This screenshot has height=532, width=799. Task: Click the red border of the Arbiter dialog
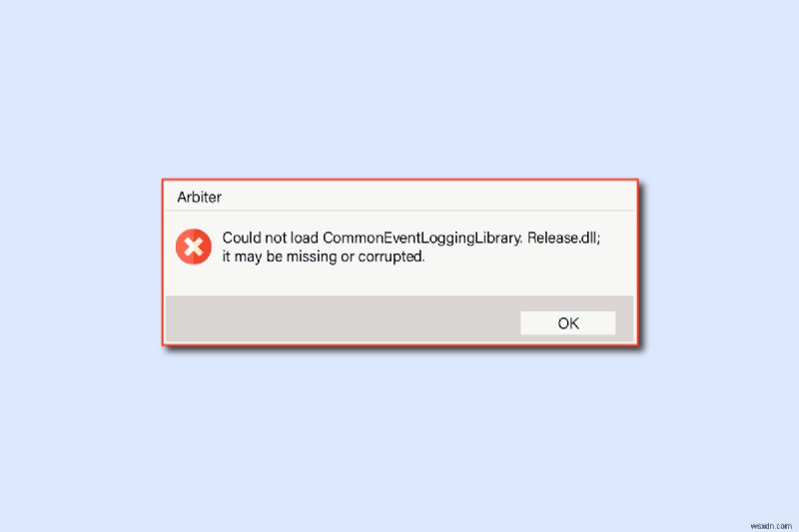tap(400, 180)
